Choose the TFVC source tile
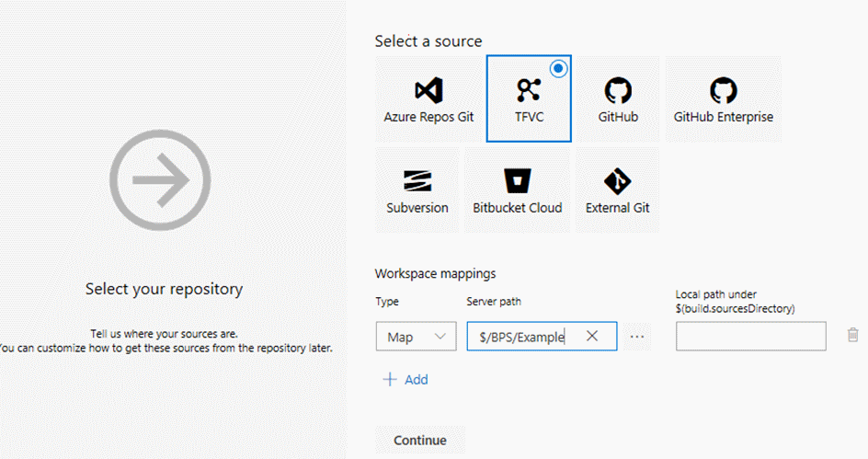The image size is (868, 459). [x=529, y=98]
